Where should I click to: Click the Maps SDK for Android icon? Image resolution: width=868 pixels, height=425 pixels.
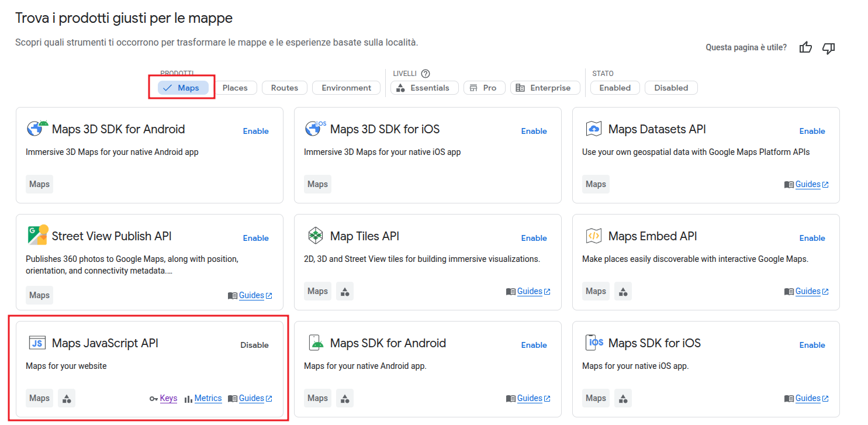click(x=316, y=343)
